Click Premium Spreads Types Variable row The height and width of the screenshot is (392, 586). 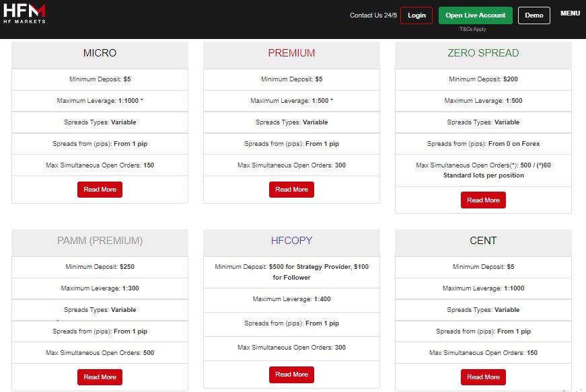point(291,122)
